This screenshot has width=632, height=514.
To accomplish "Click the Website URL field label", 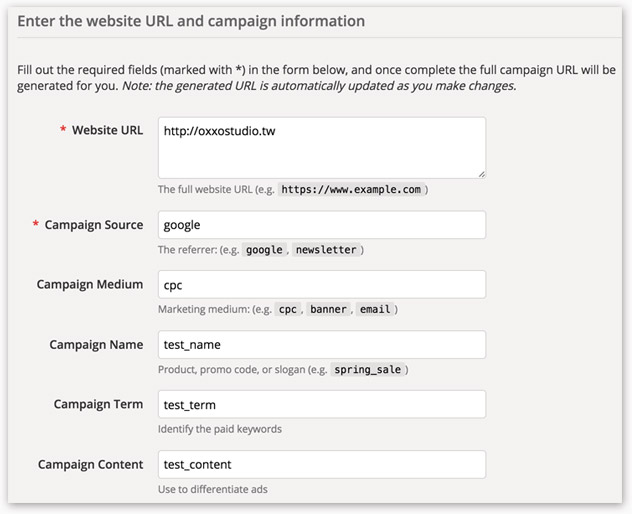I will (107, 131).
